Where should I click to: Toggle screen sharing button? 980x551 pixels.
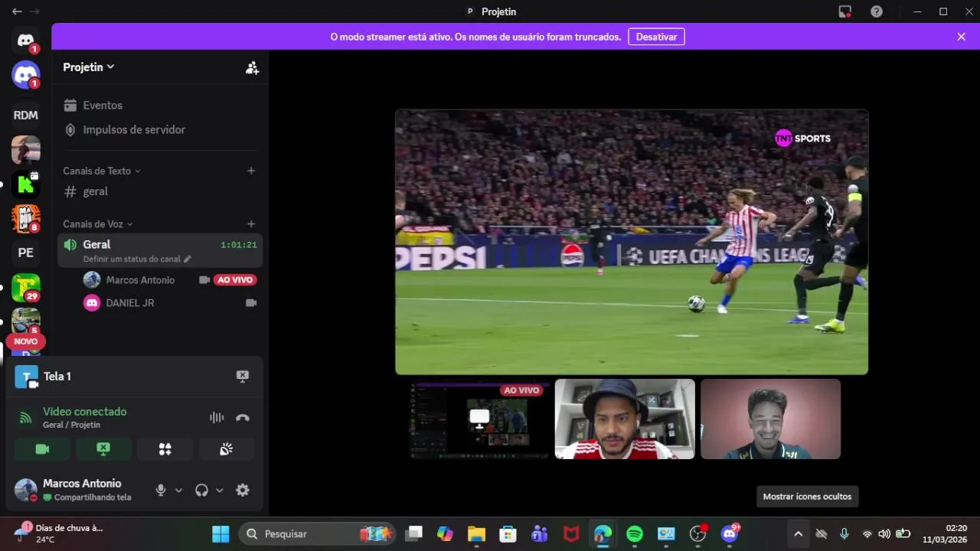point(103,449)
